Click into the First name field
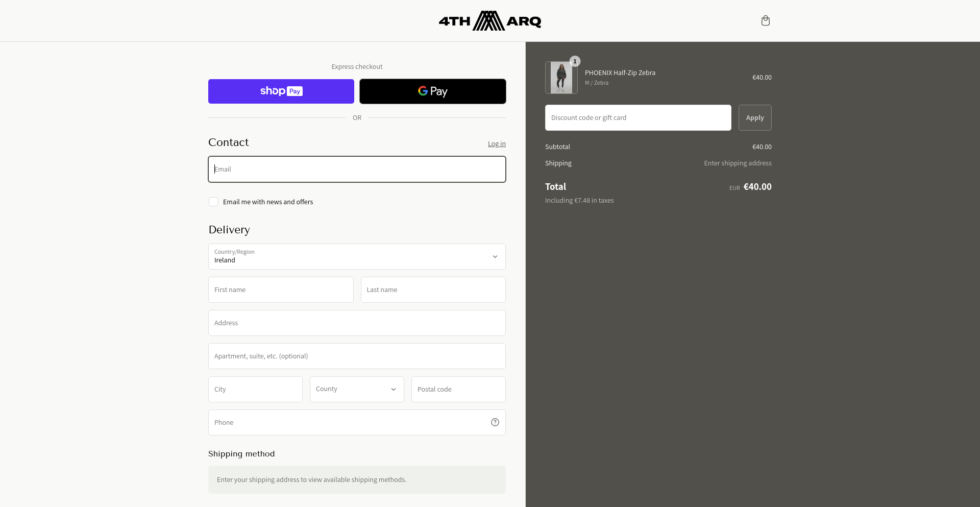Viewport: 980px width, 507px height. pyautogui.click(x=281, y=289)
